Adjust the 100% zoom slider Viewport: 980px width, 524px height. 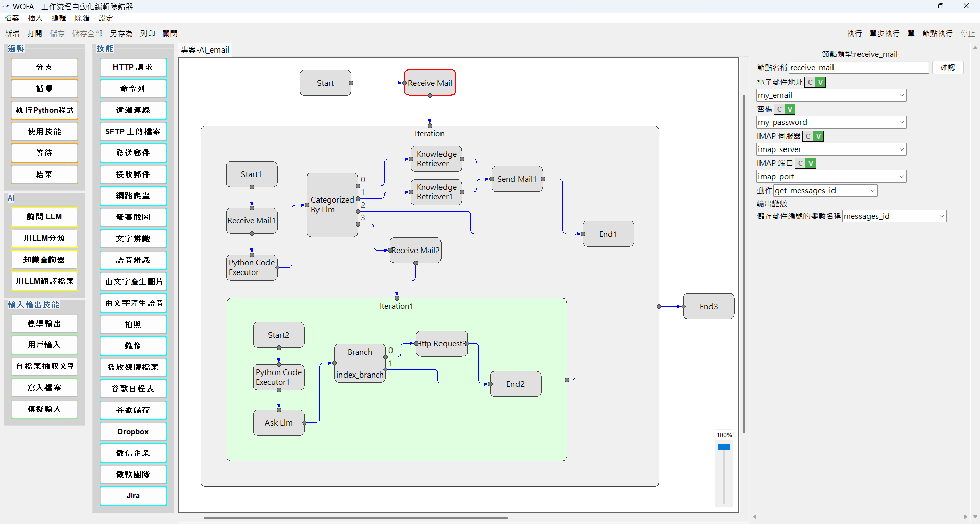click(724, 446)
